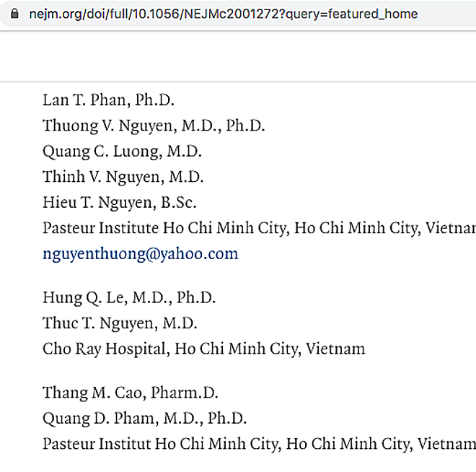Screen dimensions: 476x472
Task: Click the nejm.org URL address field
Action: [216, 14]
